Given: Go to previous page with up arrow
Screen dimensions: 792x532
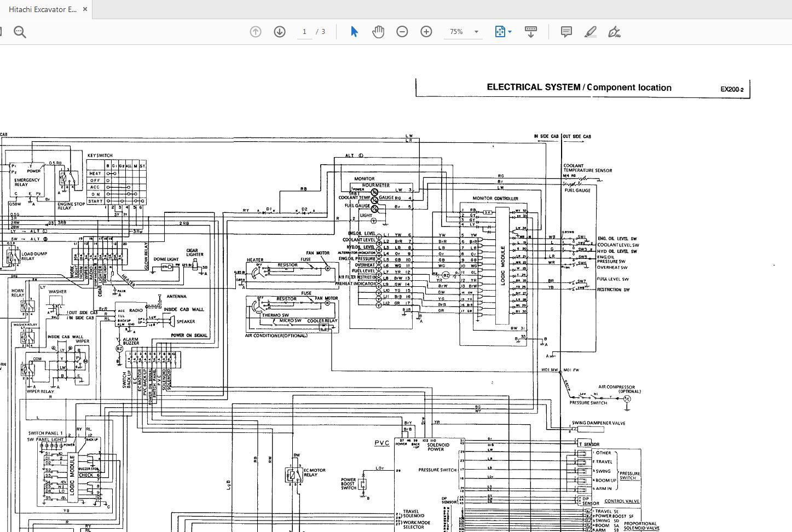Looking at the screenshot, I should point(255,32).
